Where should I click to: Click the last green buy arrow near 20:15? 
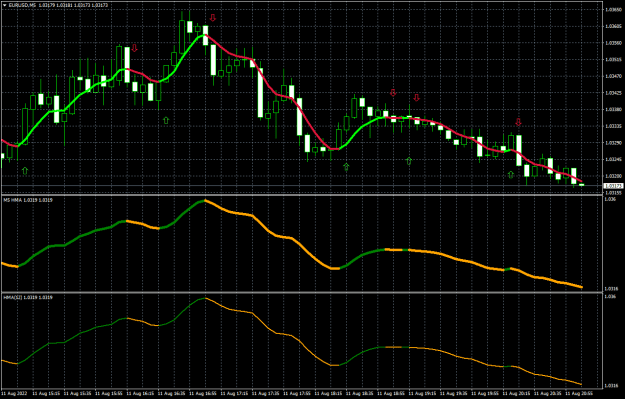coord(511,175)
